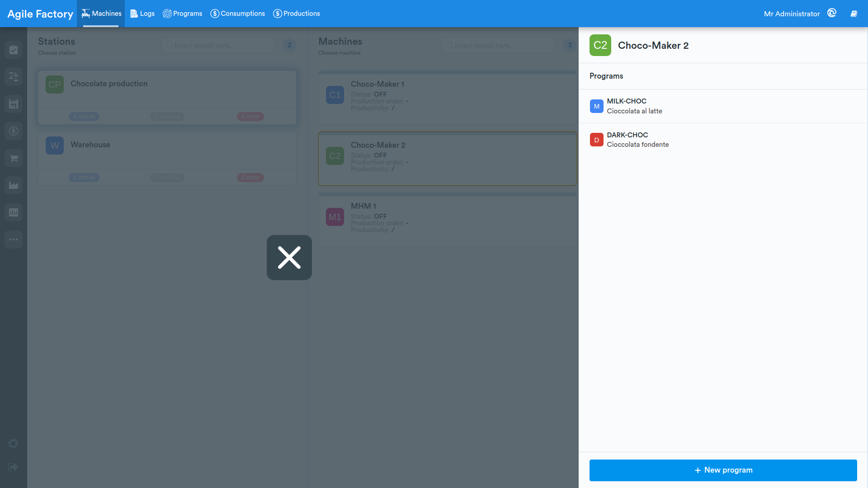Open the settings gear in sidebar

coord(14,444)
